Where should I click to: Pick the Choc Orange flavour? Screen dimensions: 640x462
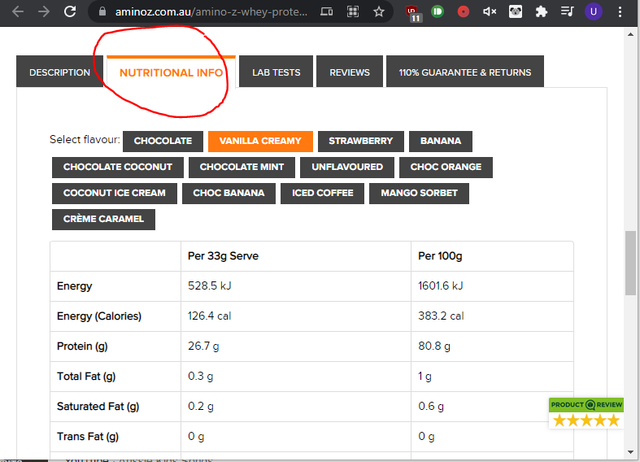pyautogui.click(x=446, y=167)
